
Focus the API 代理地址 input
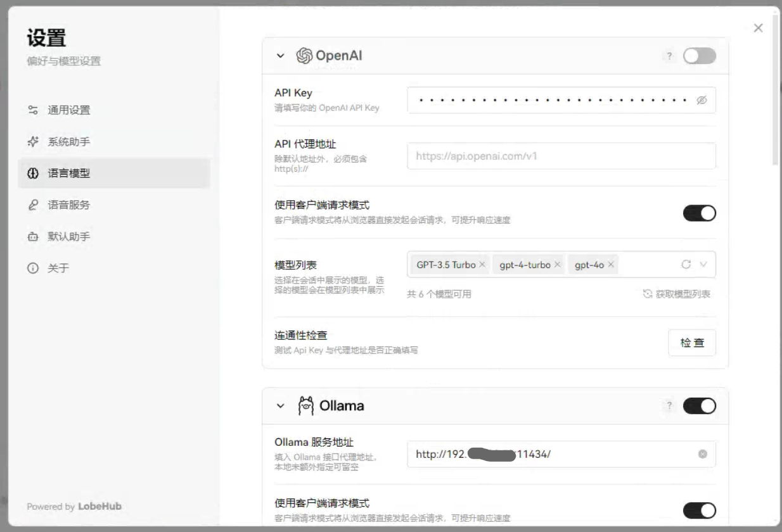click(x=561, y=156)
